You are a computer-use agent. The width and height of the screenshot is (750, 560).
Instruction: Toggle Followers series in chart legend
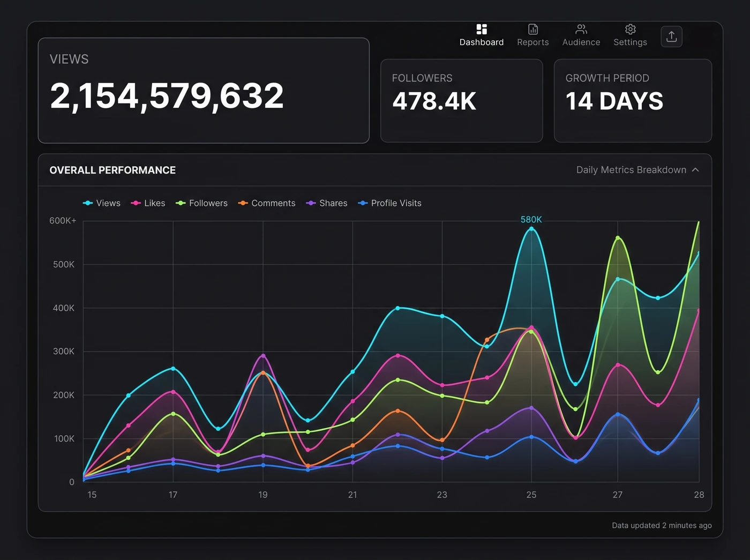pyautogui.click(x=201, y=203)
